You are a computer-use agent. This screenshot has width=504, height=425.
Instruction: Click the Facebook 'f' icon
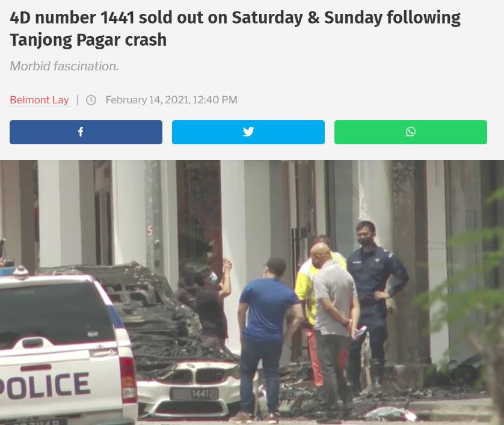click(81, 132)
